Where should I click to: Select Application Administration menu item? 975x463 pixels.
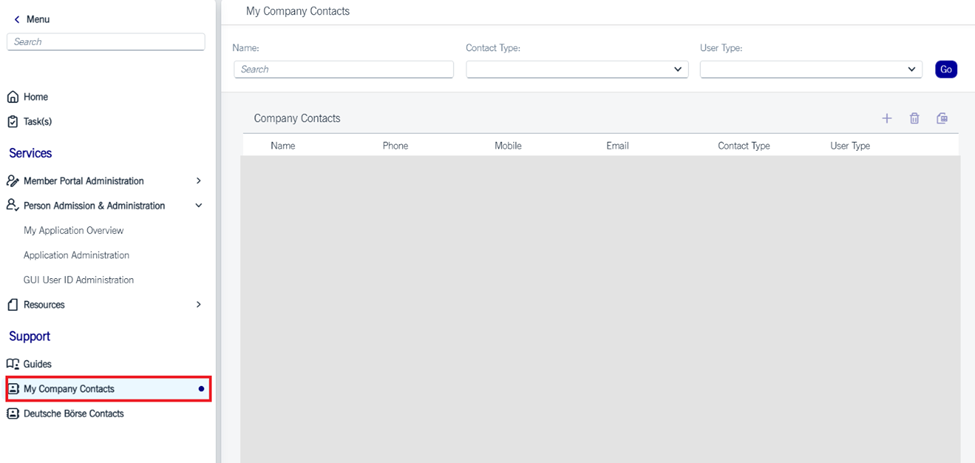[76, 255]
